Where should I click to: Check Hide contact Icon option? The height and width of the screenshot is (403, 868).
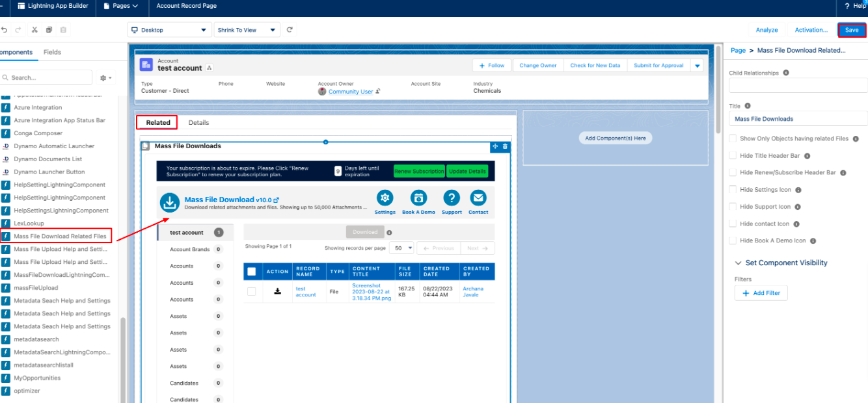pos(733,224)
